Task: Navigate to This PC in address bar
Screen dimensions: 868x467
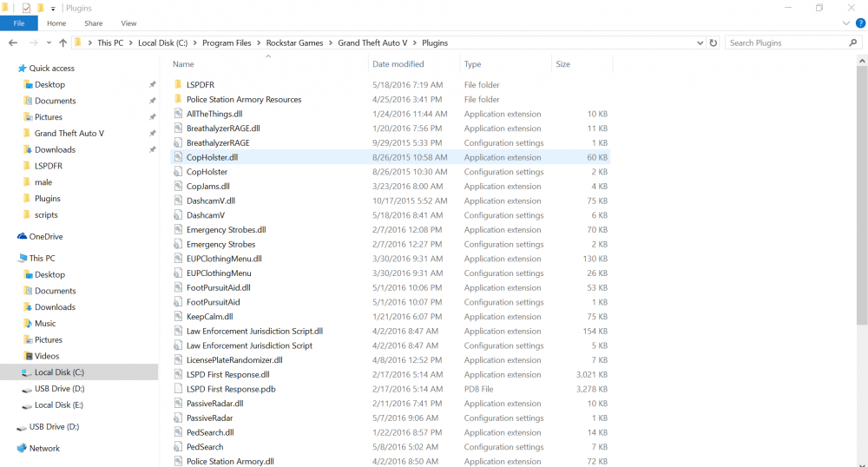Action: (110, 43)
